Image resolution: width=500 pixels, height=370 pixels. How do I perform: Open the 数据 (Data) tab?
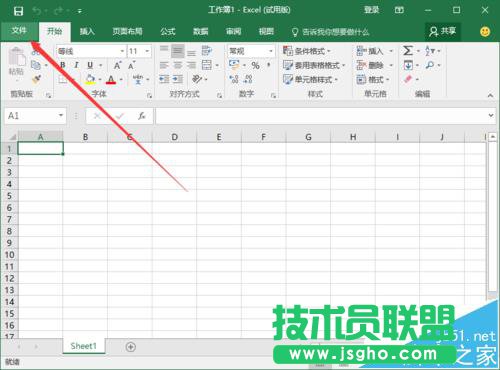[201, 32]
